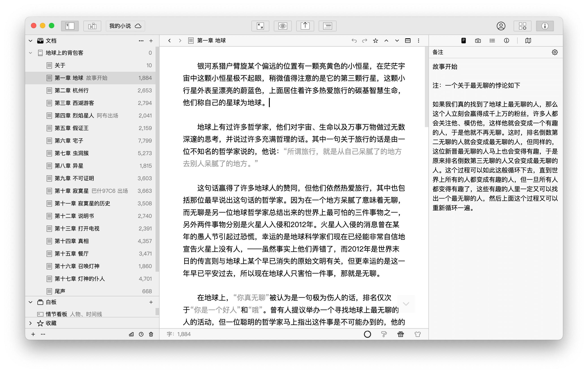Open the theme shirt icon
588x373 pixels.
coord(417,334)
